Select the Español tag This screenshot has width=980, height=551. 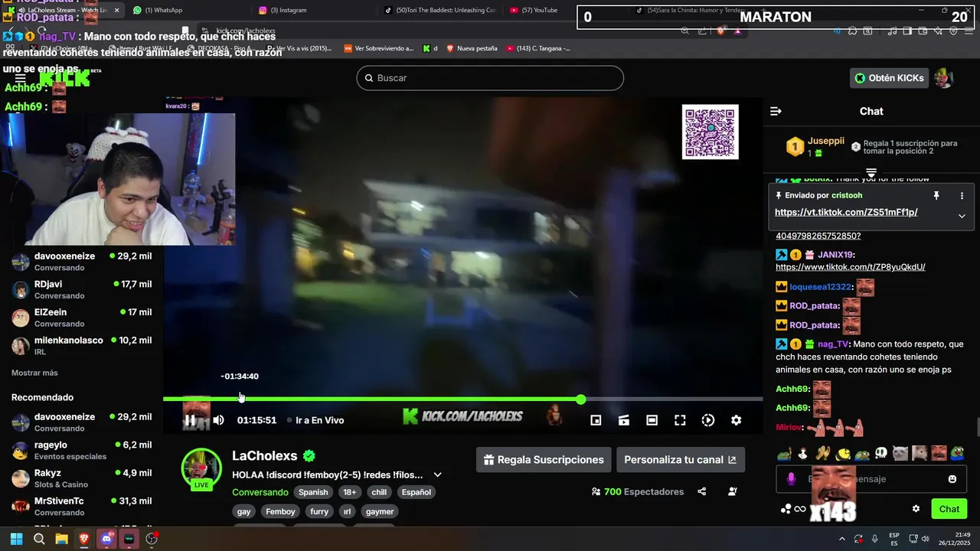tap(416, 492)
